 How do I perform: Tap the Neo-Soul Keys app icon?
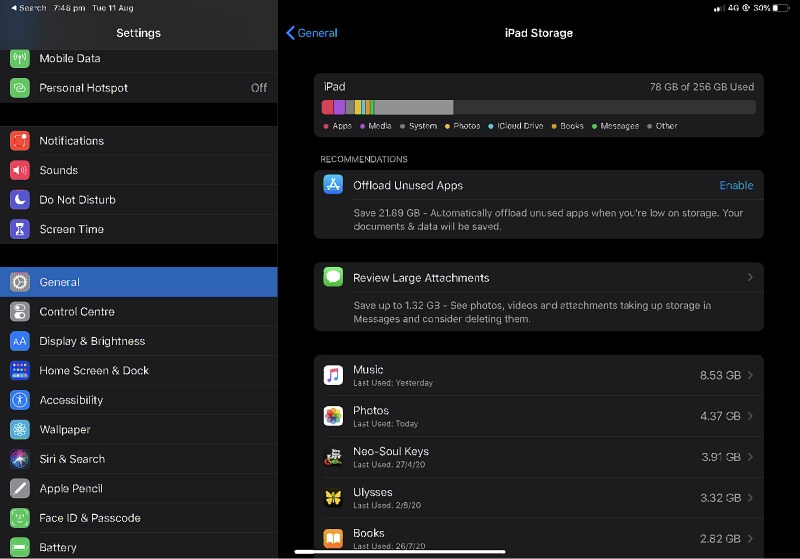[x=333, y=457]
